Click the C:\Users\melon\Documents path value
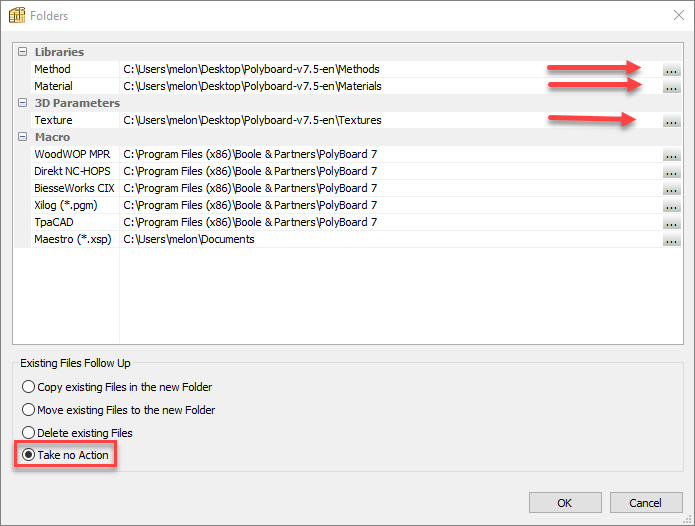Screen dimensions: 695x526 tap(189, 239)
